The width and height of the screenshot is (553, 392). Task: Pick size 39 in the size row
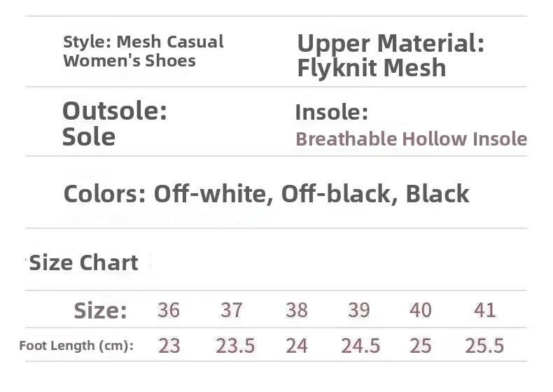pyautogui.click(x=358, y=310)
